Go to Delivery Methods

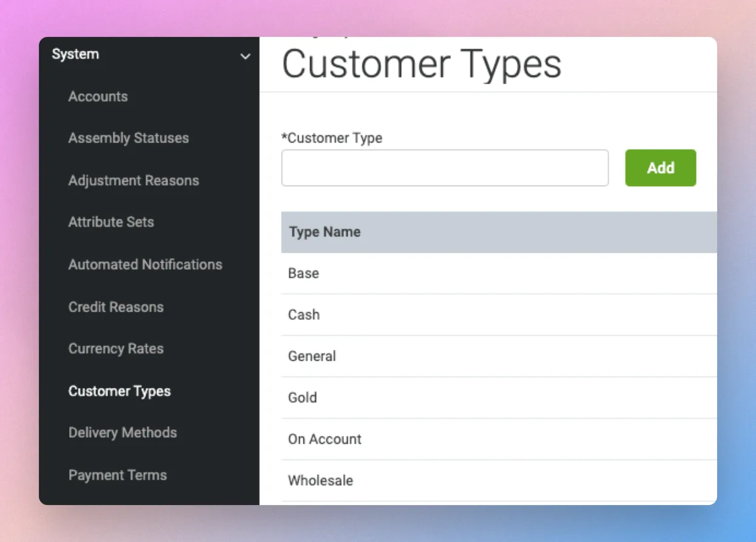123,433
